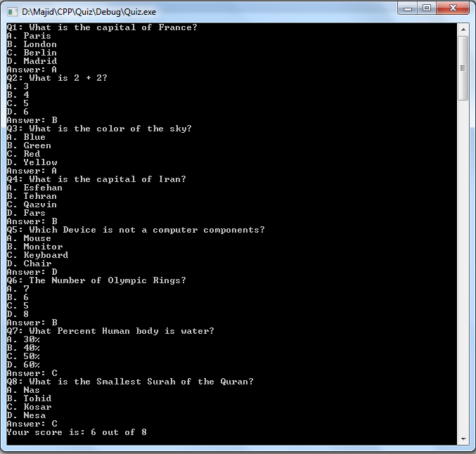Click the title bar path text
476x454 pixels.
click(89, 12)
